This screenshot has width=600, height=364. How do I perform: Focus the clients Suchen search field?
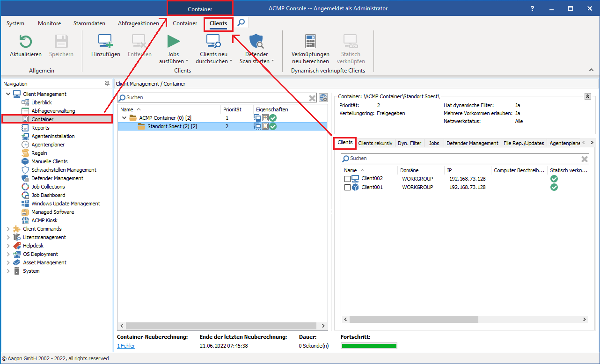click(x=465, y=159)
